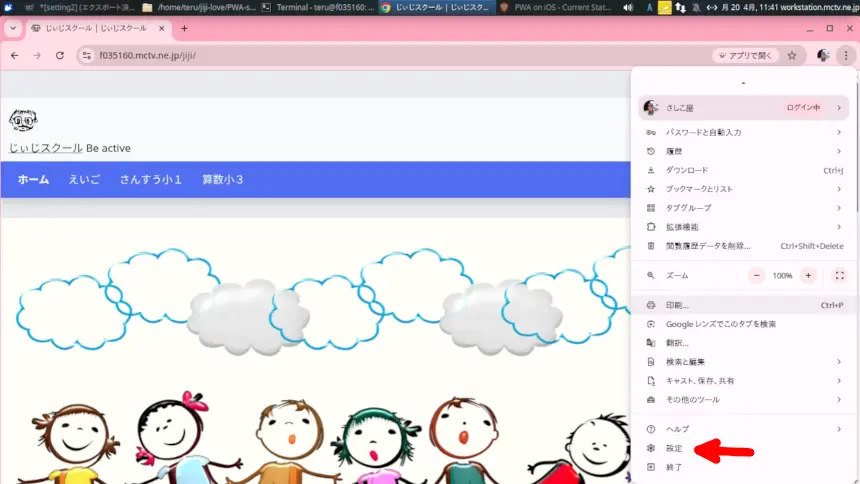
Task: Expand the タブグループ submenu arrow
Action: (x=839, y=208)
